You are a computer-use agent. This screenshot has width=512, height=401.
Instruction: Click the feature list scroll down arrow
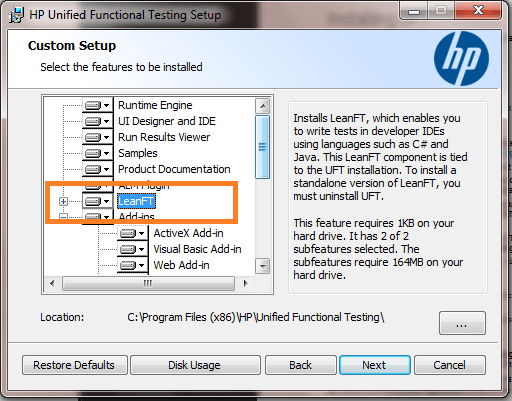[263, 266]
